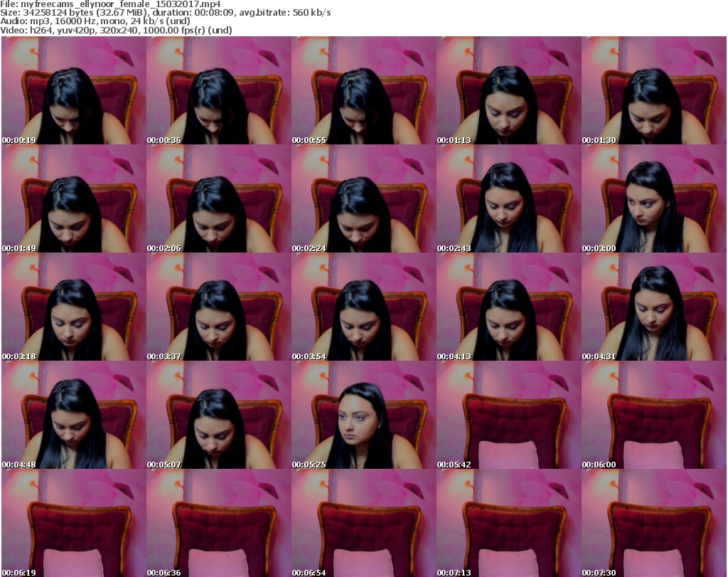Image resolution: width=728 pixels, height=577 pixels.
Task: Select the thumbnail stamped 00:00:36
Action: click(x=219, y=90)
